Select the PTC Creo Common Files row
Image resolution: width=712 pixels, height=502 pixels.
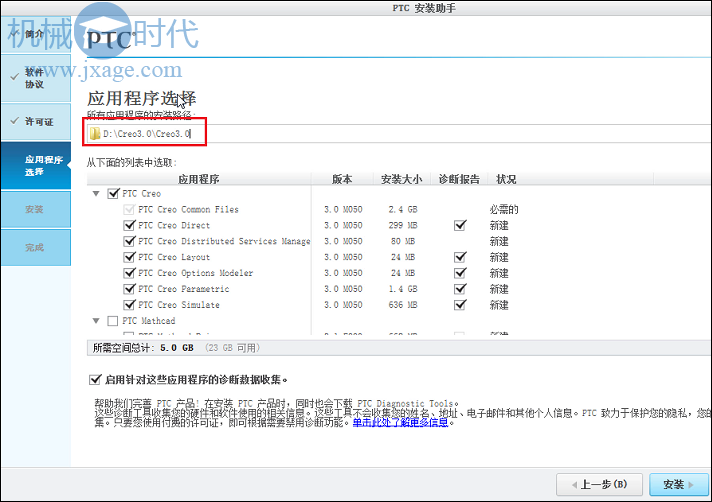(188, 209)
